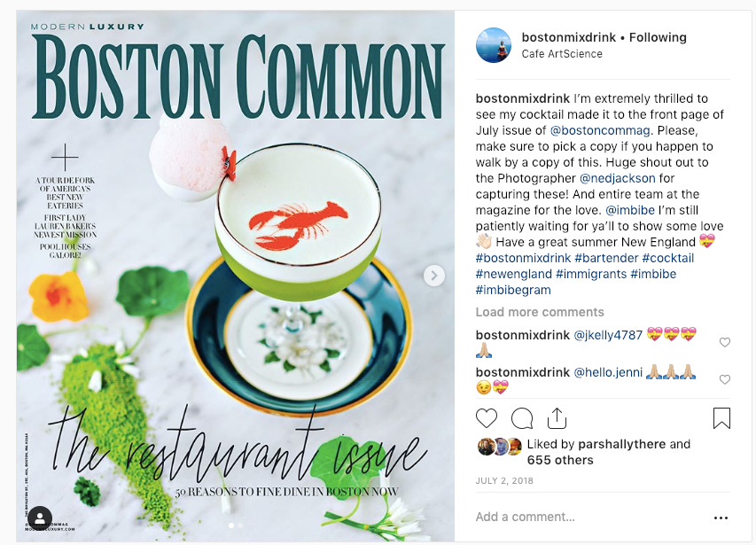The image size is (756, 545).
Task: Like the post with the heart icon
Action: point(486,418)
